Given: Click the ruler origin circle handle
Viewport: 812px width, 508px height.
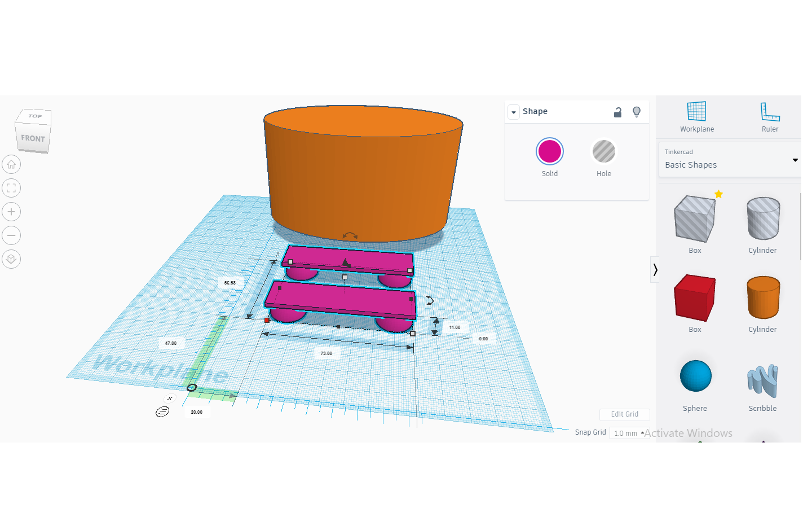Looking at the screenshot, I should (192, 388).
